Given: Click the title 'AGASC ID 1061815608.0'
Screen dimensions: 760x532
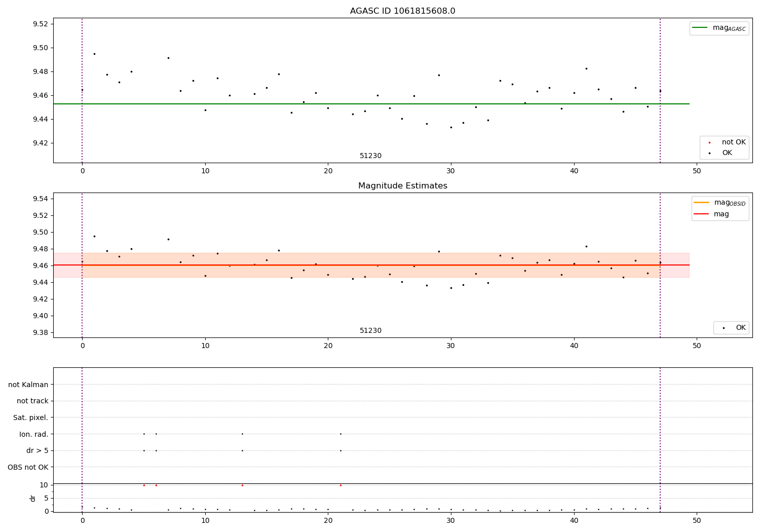Looking at the screenshot, I should click(x=402, y=11).
